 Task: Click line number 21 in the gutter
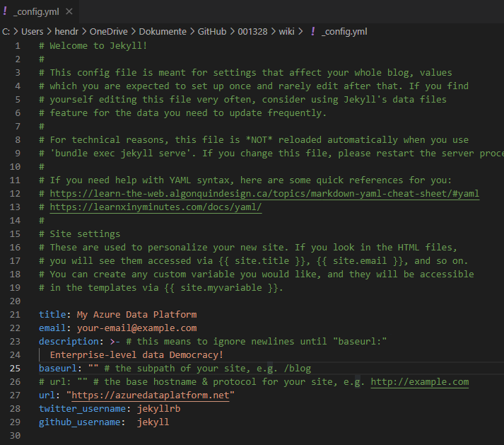(x=16, y=315)
